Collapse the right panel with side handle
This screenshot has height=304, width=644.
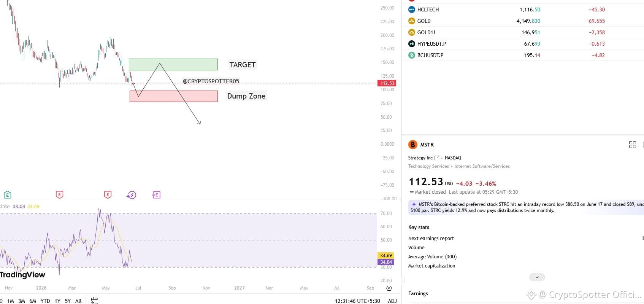click(x=403, y=281)
